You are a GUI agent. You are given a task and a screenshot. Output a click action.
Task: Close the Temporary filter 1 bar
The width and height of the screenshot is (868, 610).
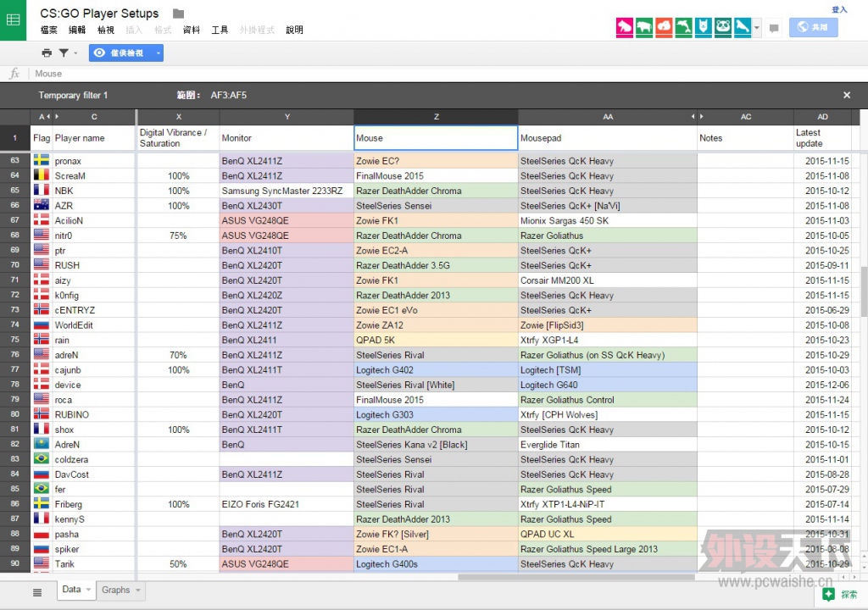(847, 95)
